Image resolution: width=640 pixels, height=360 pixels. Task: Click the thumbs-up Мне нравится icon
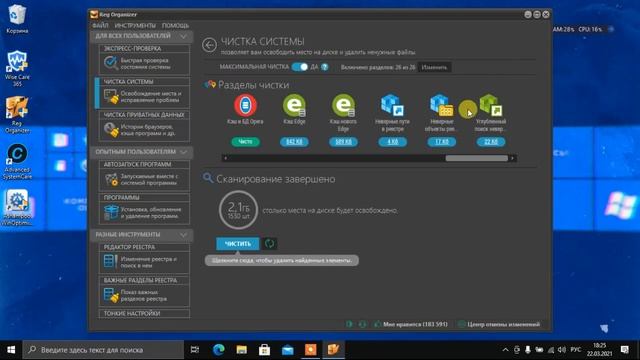click(378, 324)
